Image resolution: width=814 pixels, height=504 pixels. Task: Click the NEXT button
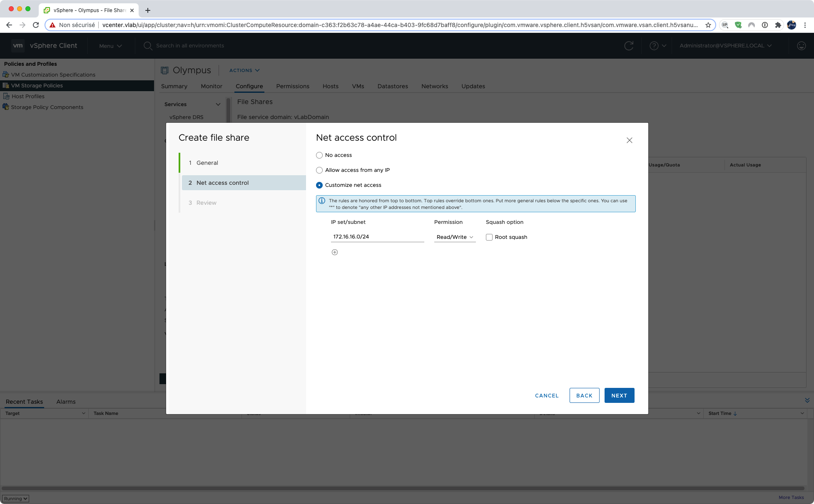click(619, 395)
